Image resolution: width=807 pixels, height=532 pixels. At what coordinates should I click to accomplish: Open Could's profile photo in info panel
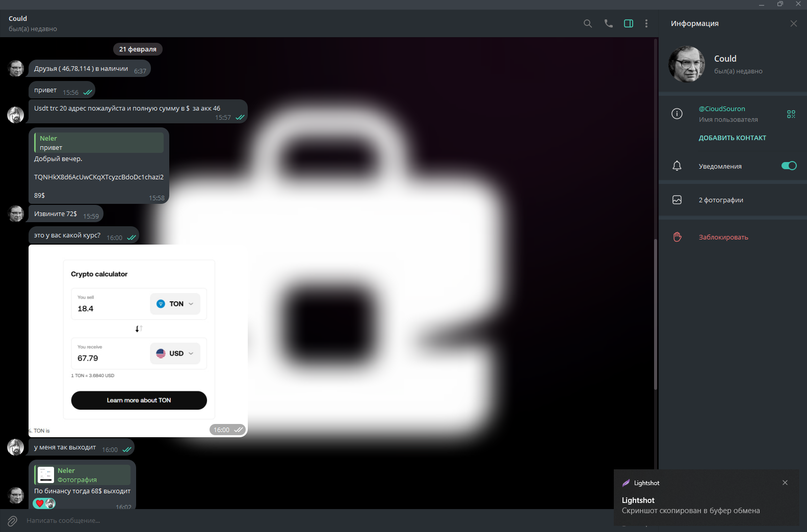pyautogui.click(x=687, y=64)
